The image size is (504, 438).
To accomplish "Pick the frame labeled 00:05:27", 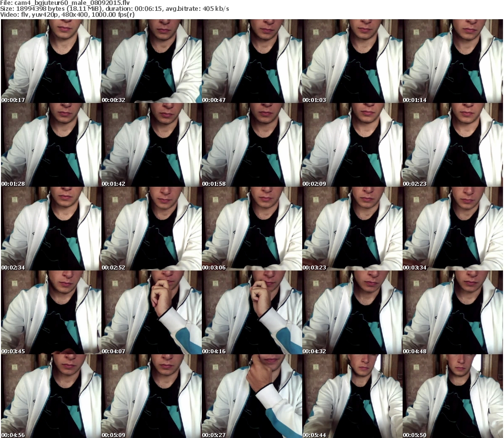I will click(252, 396).
